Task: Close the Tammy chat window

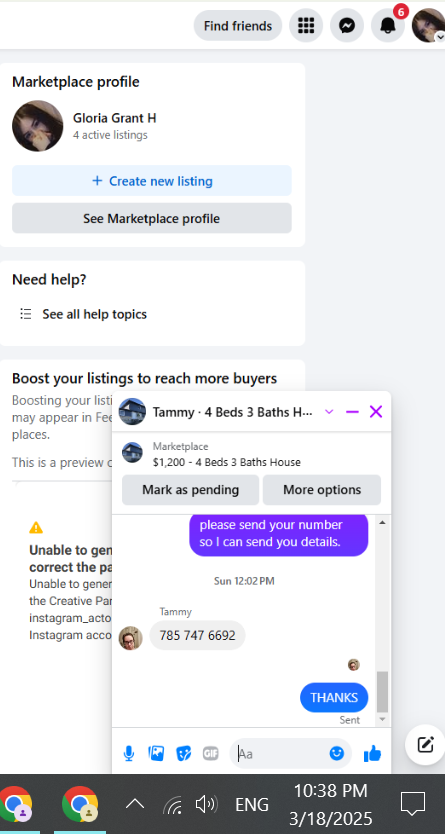Action: pos(376,412)
